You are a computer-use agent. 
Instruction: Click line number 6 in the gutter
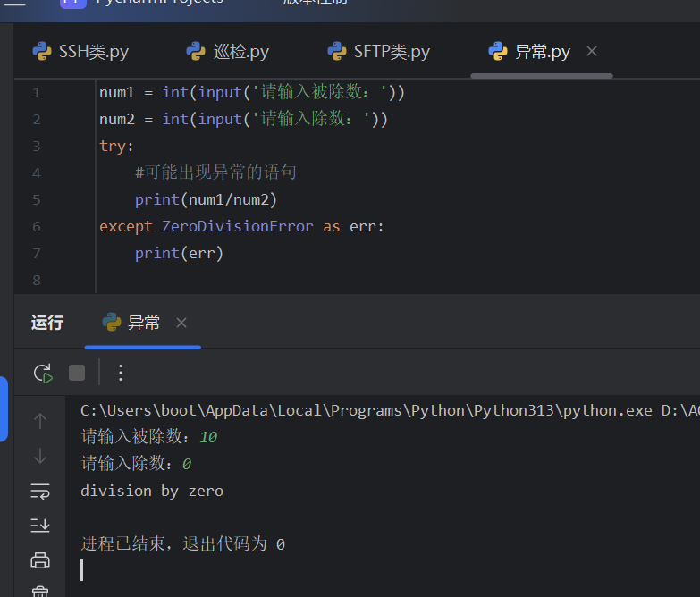tap(37, 227)
